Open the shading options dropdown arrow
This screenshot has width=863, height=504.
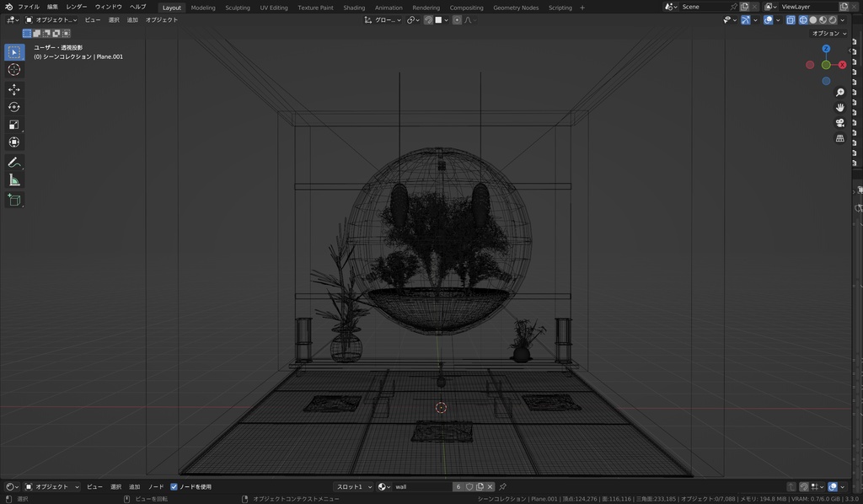(x=843, y=20)
